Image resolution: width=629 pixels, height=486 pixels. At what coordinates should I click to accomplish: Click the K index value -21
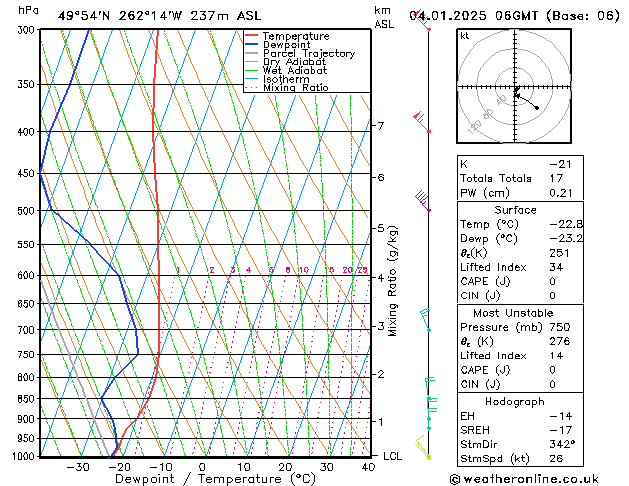[x=560, y=164]
